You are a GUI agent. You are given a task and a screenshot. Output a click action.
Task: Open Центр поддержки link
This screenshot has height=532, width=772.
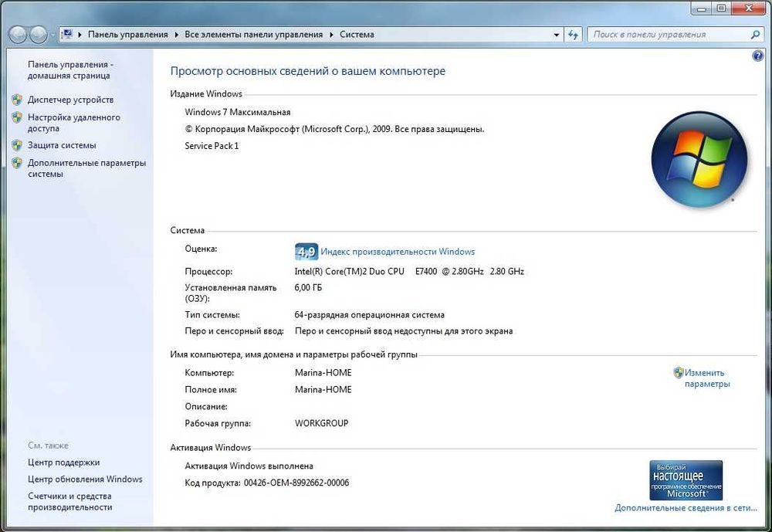63,463
